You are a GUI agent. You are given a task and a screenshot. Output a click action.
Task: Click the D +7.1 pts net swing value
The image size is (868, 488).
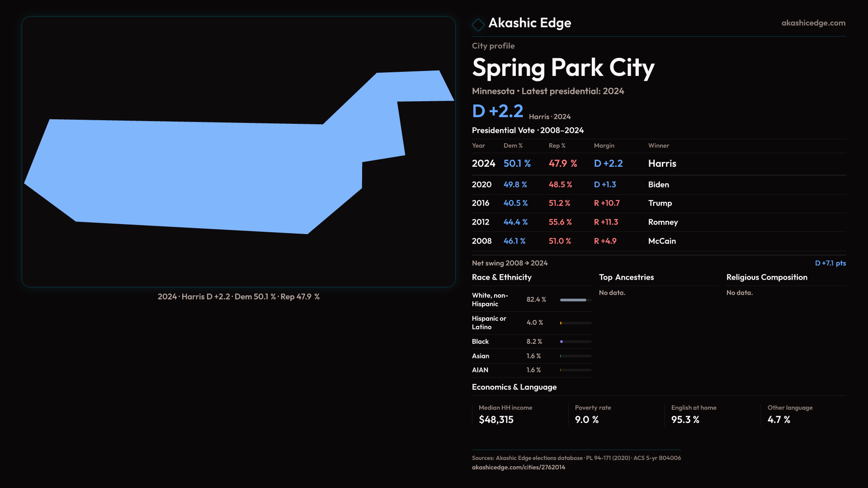pyautogui.click(x=830, y=263)
